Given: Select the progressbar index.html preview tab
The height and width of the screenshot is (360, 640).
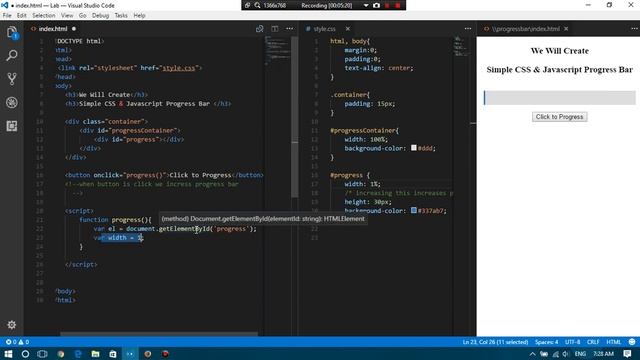Looking at the screenshot, I should tap(525, 29).
